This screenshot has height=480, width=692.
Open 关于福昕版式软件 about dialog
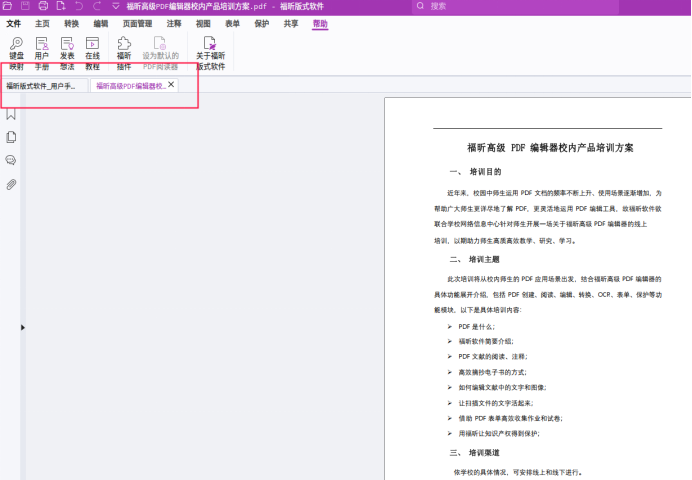211,53
